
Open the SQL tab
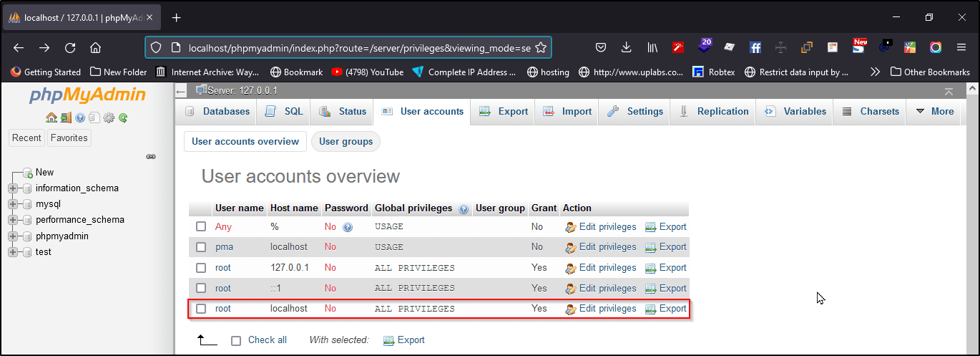click(x=285, y=112)
